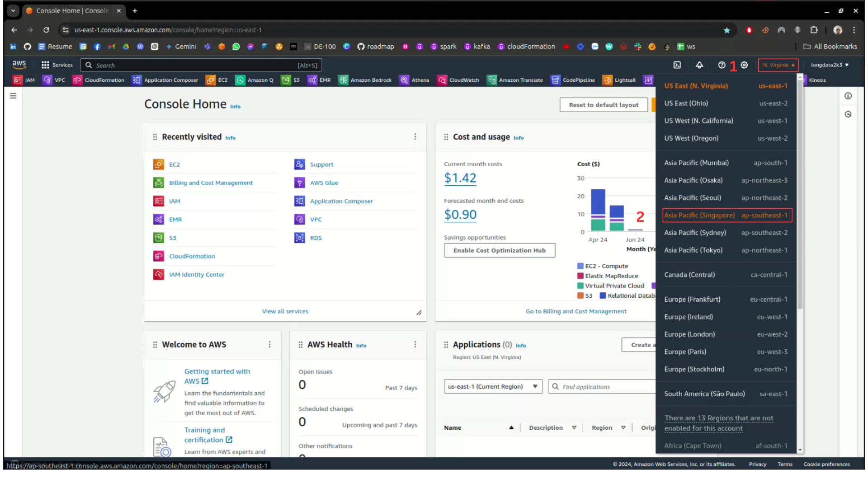The width and height of the screenshot is (868, 488).
Task: Collapse the N. Virginia region dropdown
Action: pos(778,65)
